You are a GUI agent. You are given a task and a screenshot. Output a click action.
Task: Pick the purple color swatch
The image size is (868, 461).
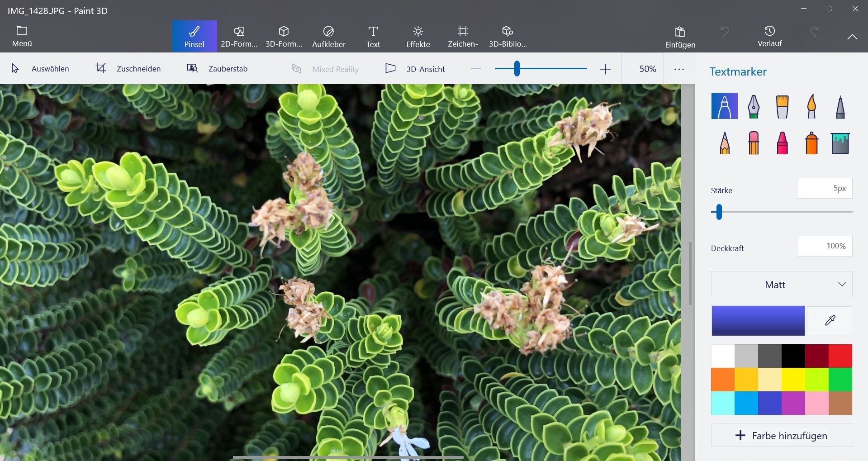tap(793, 403)
